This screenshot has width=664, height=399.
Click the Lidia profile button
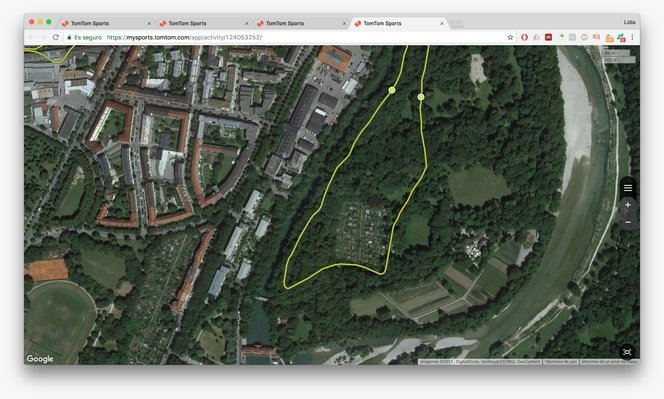tap(629, 22)
